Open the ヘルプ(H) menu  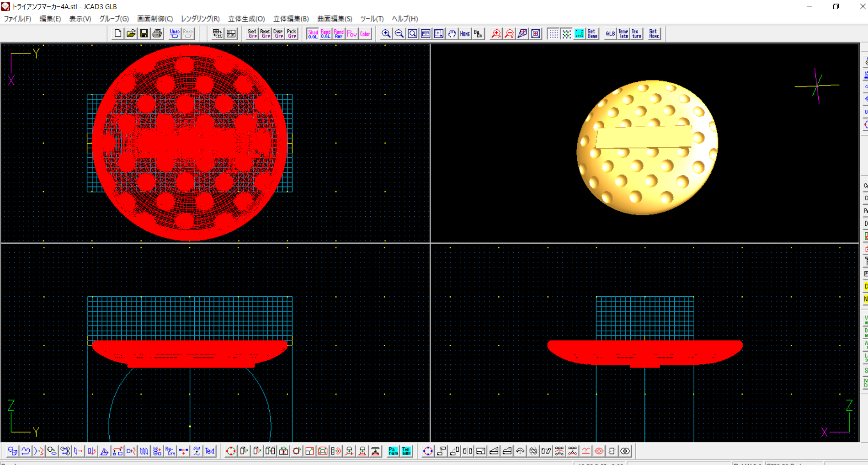(405, 19)
